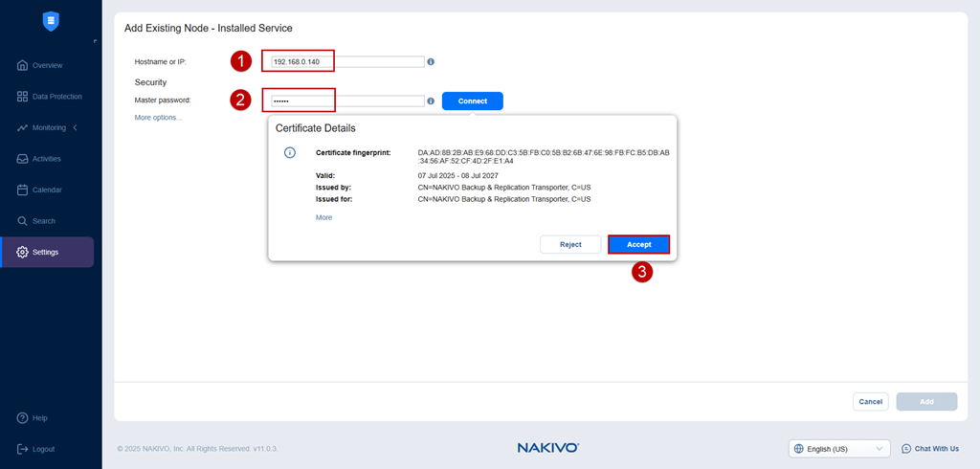Image resolution: width=980 pixels, height=469 pixels.
Task: Click the Monitoring chart icon
Action: [x=23, y=127]
